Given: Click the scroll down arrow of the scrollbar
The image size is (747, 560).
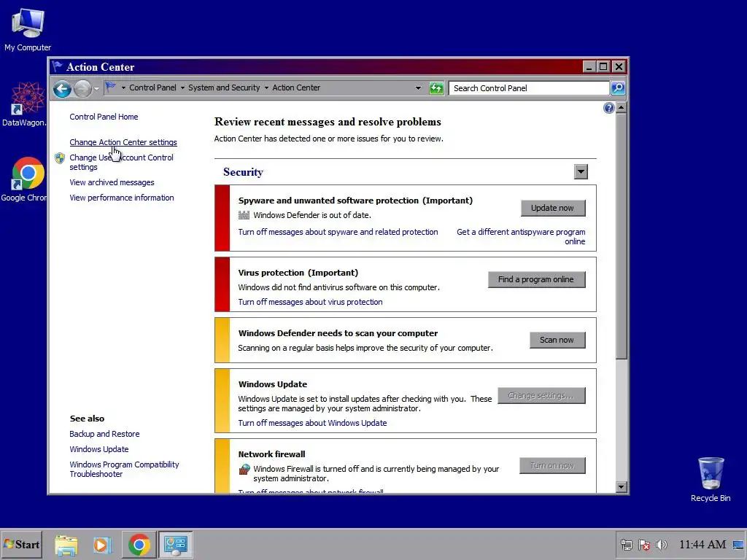Looking at the screenshot, I should (x=621, y=486).
